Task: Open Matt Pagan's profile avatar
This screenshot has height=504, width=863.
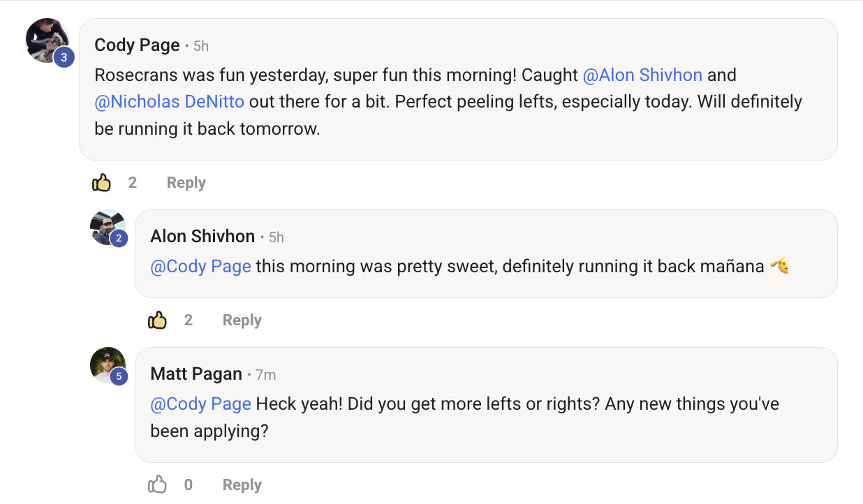Action: [108, 365]
